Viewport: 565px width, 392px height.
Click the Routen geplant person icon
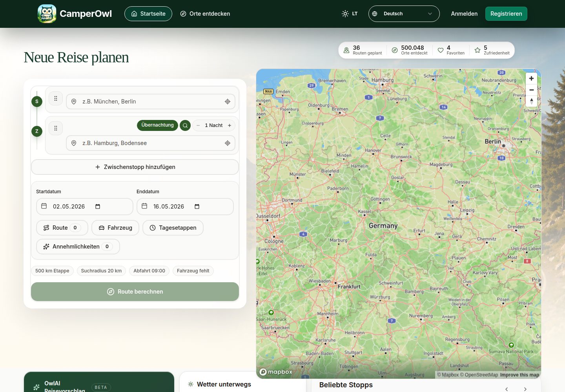pyautogui.click(x=346, y=50)
